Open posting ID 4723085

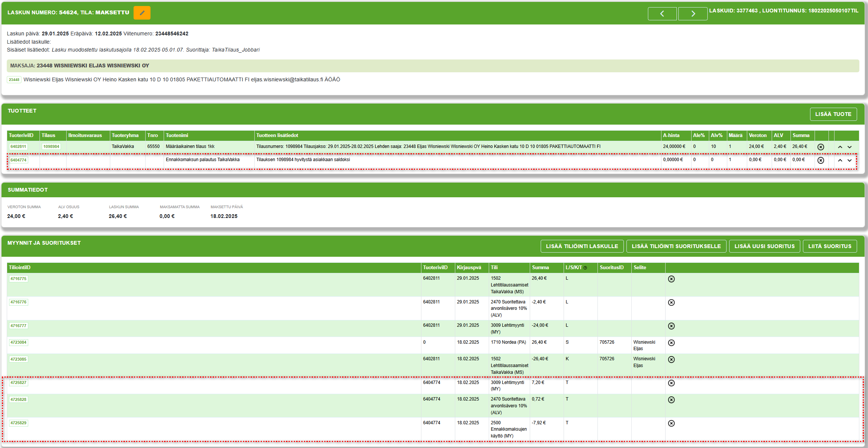click(x=18, y=360)
